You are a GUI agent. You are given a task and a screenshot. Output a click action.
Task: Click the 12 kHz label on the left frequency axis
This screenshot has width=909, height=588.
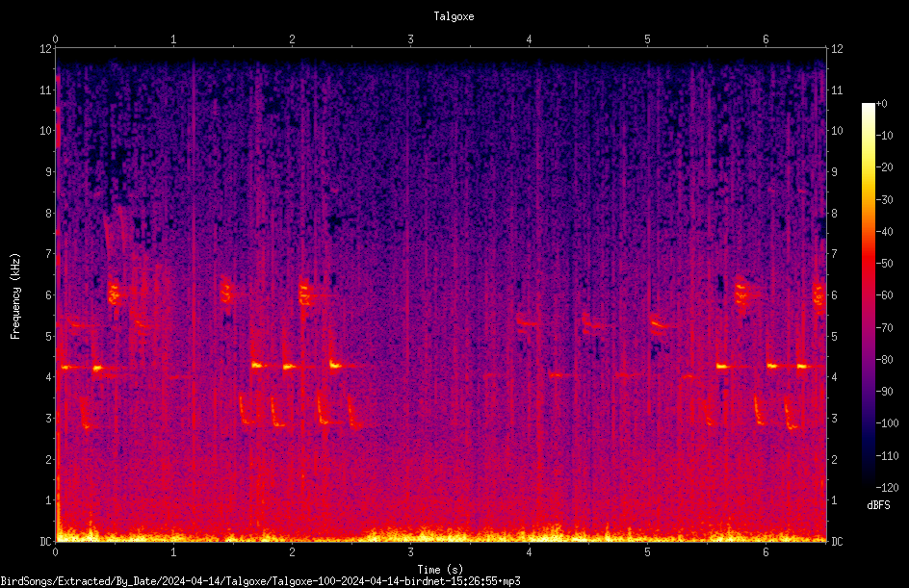[46, 49]
